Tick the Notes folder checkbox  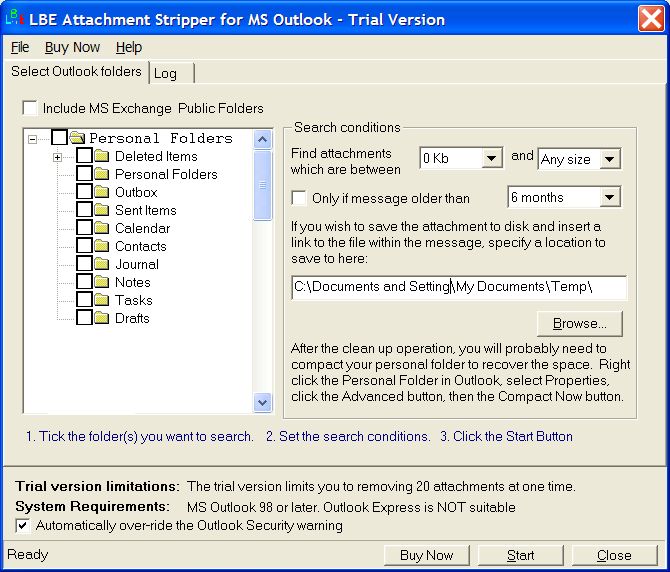pos(85,281)
